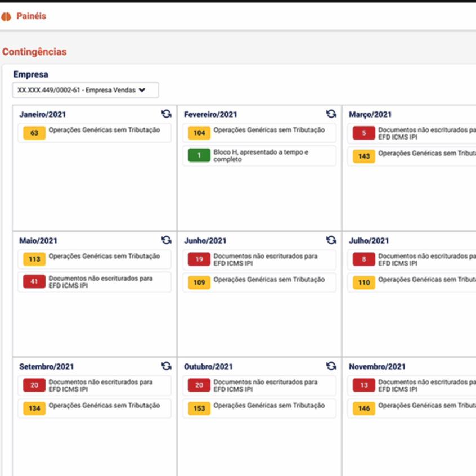Viewport: 476px width, 476px height.
Task: Click the dropdown chevron beside Empresa Vendas
Action: click(x=142, y=90)
